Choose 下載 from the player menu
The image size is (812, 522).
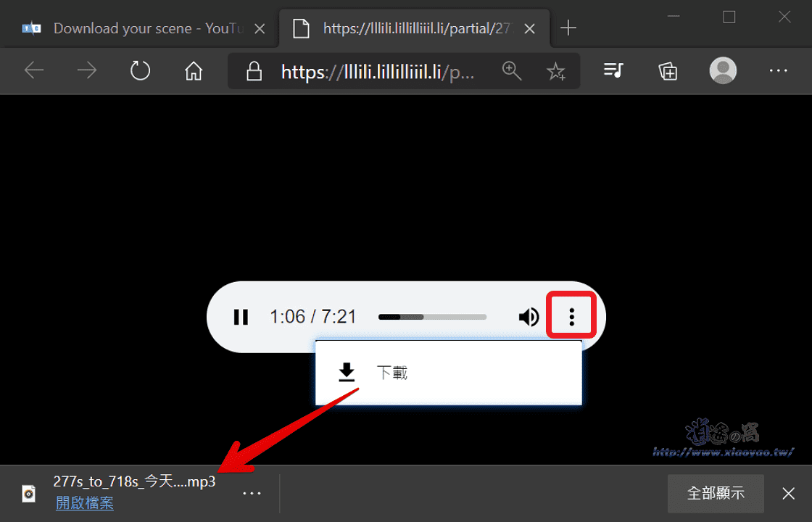click(x=449, y=373)
